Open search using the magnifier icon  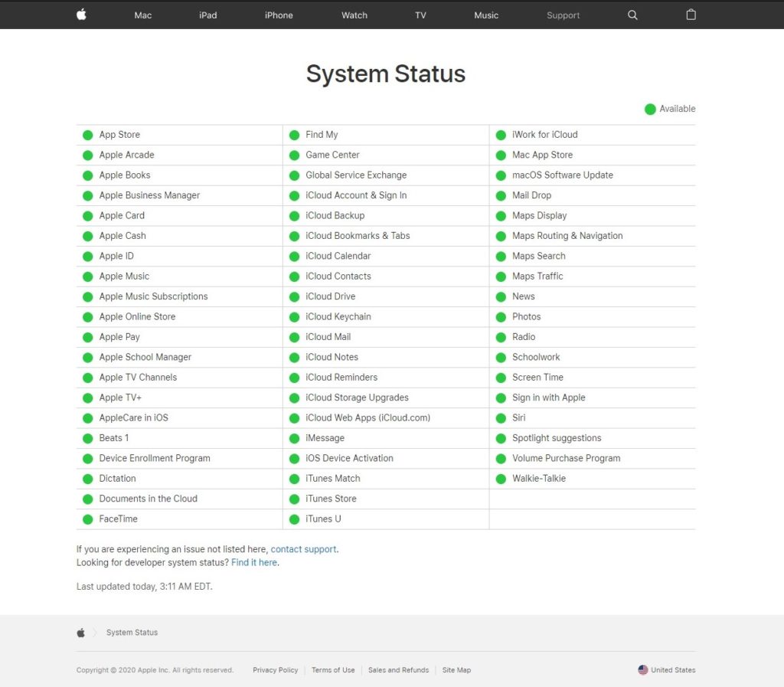click(632, 15)
